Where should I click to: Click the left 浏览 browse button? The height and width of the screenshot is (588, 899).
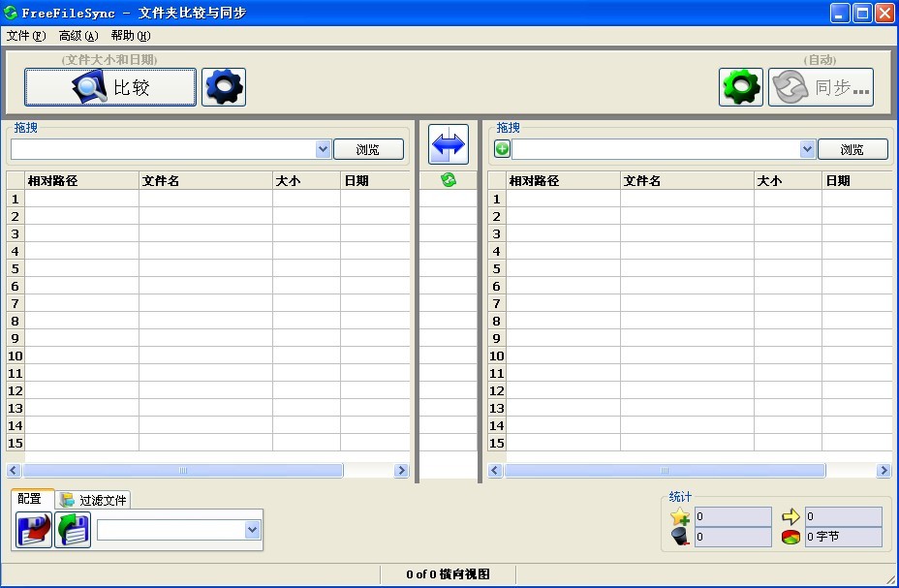(x=368, y=149)
